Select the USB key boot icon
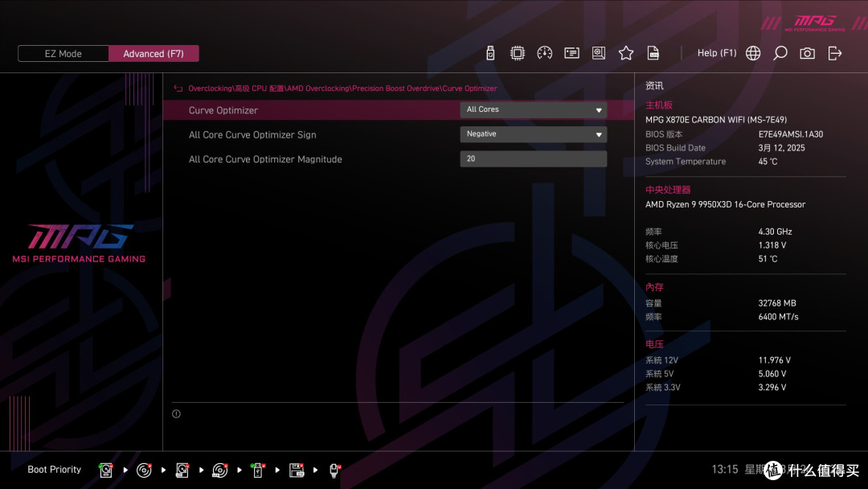 [x=257, y=471]
